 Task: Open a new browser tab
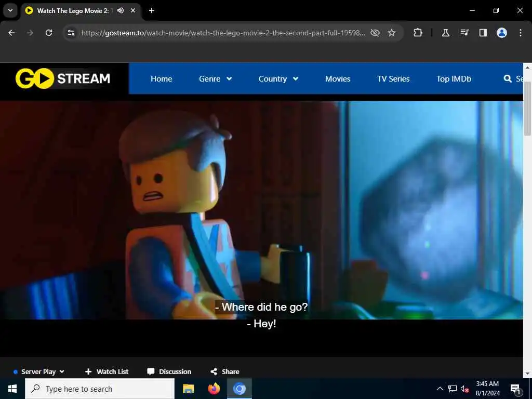152,10
